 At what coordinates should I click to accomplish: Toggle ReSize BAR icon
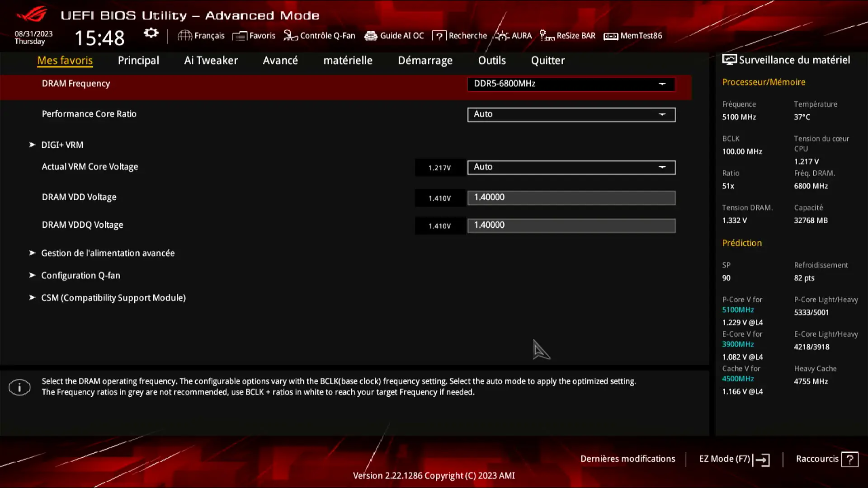[x=547, y=36]
